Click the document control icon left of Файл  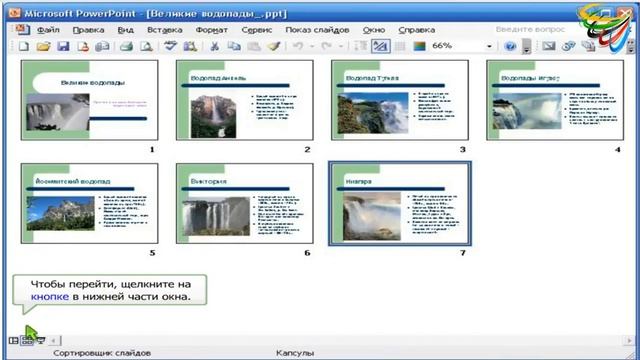pos(22,29)
